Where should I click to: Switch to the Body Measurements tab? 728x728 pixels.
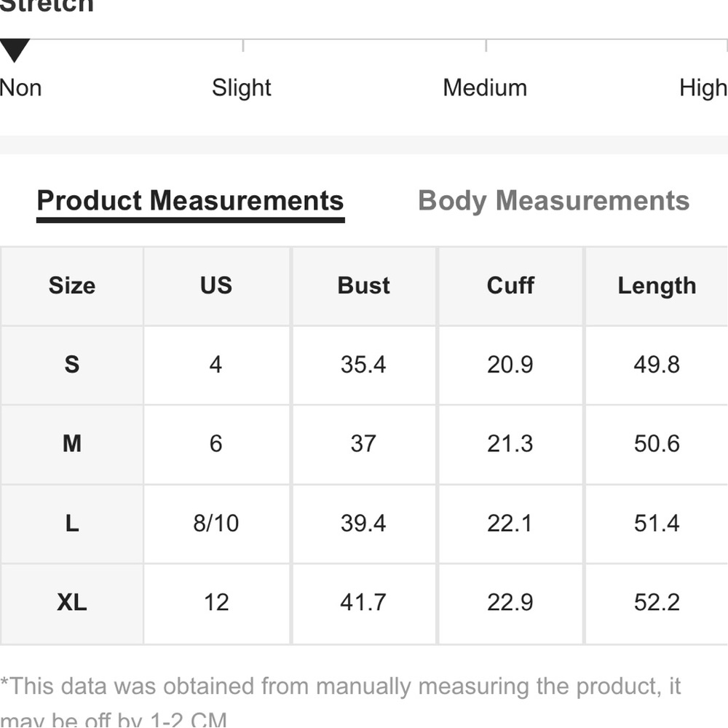(x=553, y=201)
